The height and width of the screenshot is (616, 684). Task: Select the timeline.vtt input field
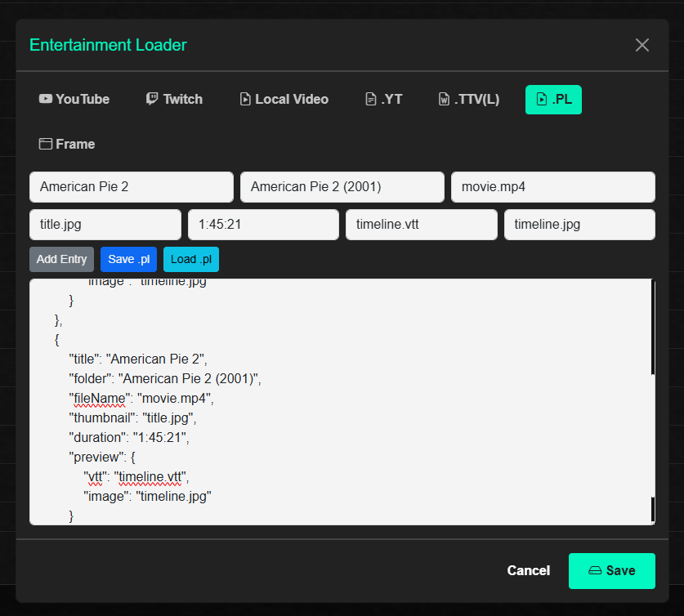coord(421,225)
